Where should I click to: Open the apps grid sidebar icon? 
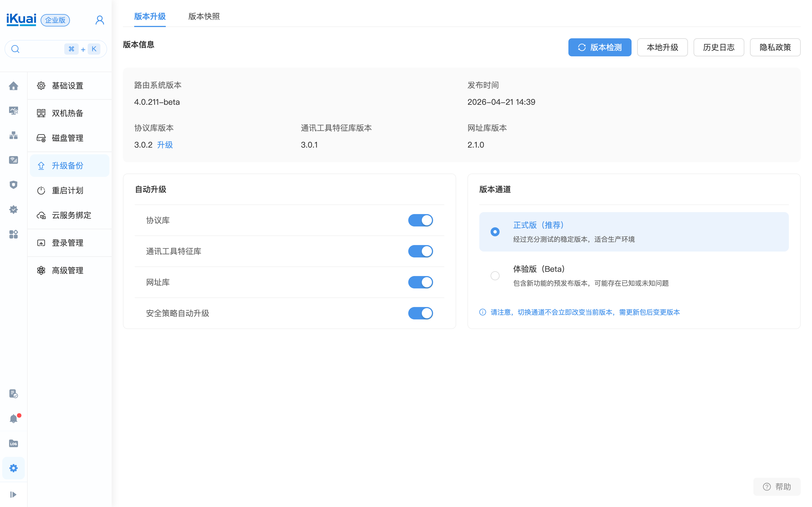14,234
